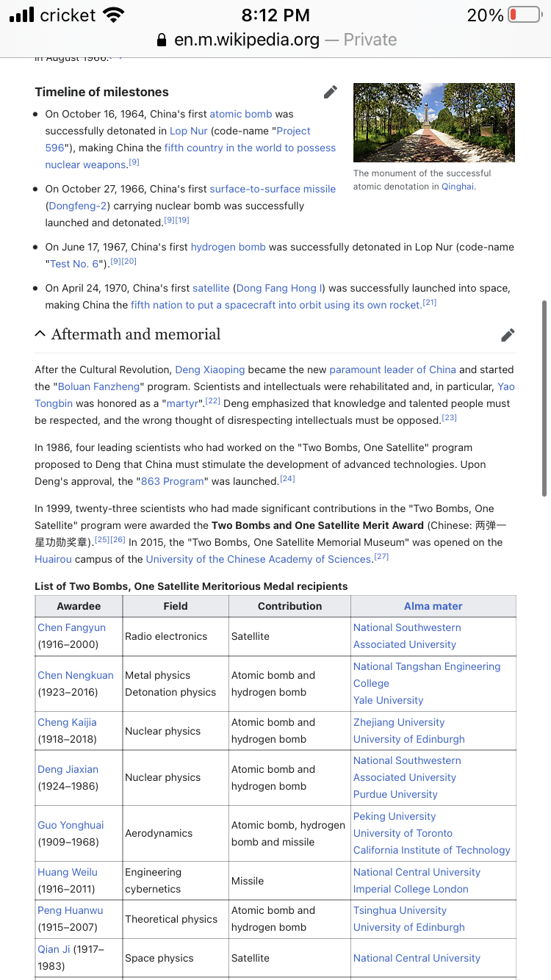Open the hydrogen bomb link
The height and width of the screenshot is (980, 551).
tap(228, 247)
